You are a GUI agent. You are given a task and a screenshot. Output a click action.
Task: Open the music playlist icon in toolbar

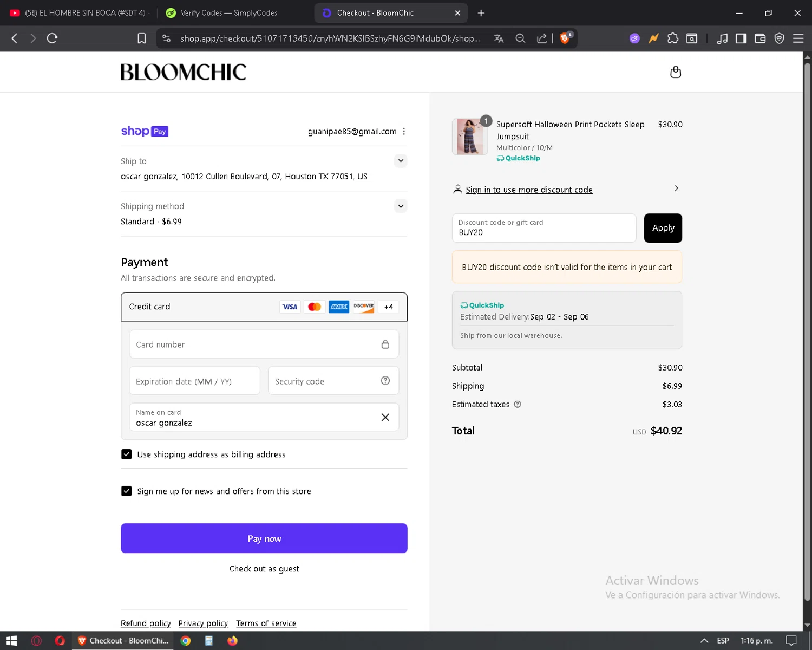[x=722, y=38]
